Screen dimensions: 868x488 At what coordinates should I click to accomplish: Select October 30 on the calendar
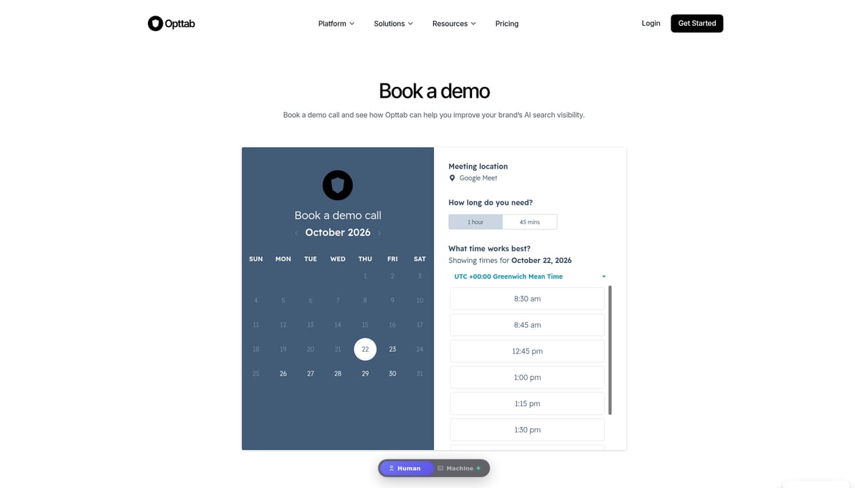coord(393,373)
